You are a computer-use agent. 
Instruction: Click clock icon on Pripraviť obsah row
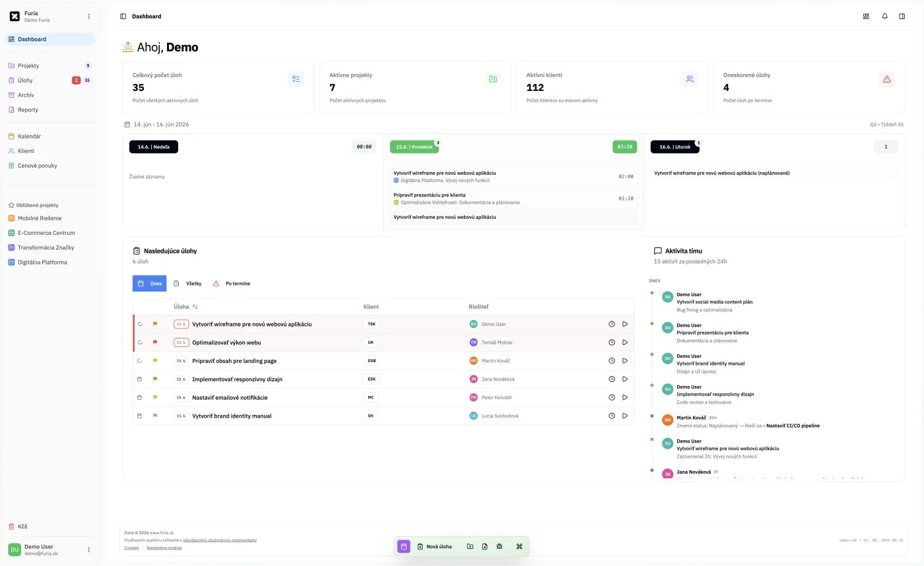pyautogui.click(x=612, y=361)
